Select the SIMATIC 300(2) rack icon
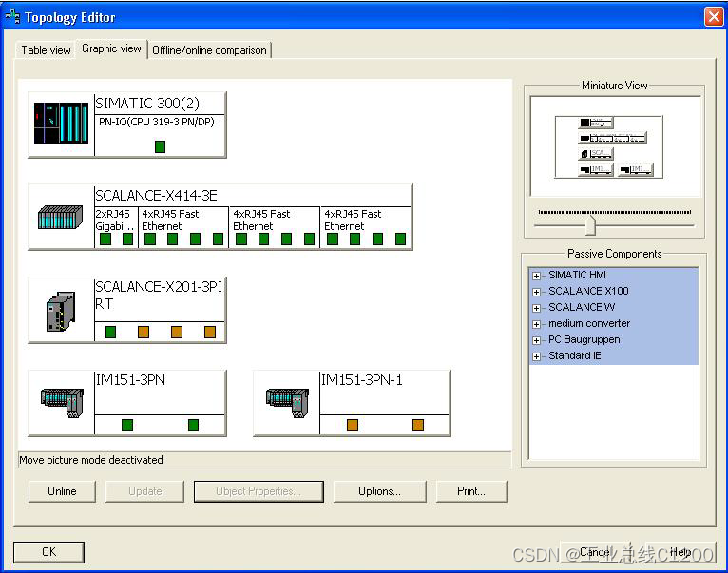Viewport: 728px width, 573px height. [x=61, y=124]
